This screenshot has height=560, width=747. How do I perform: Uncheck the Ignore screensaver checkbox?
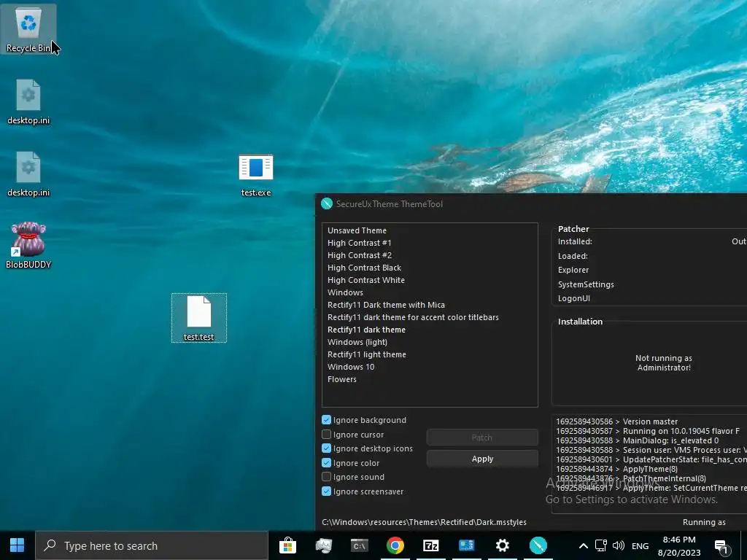pyautogui.click(x=326, y=491)
